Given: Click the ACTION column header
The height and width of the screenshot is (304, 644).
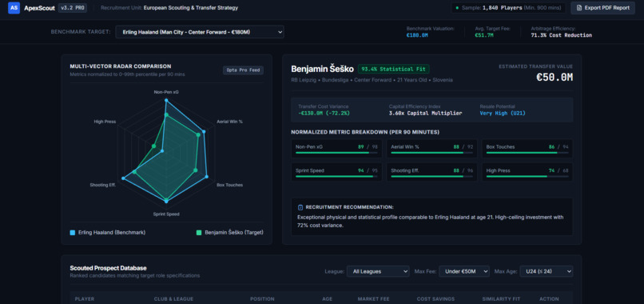Looking at the screenshot, I should point(549,299).
